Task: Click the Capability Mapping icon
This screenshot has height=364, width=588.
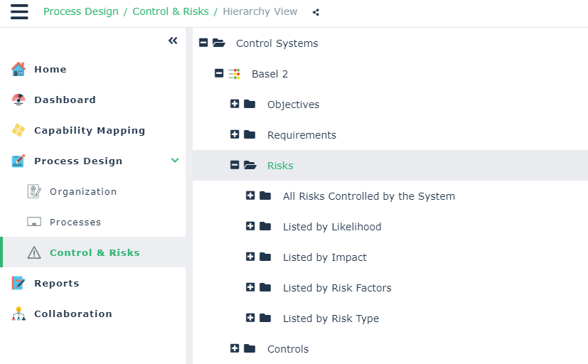Action: [18, 131]
